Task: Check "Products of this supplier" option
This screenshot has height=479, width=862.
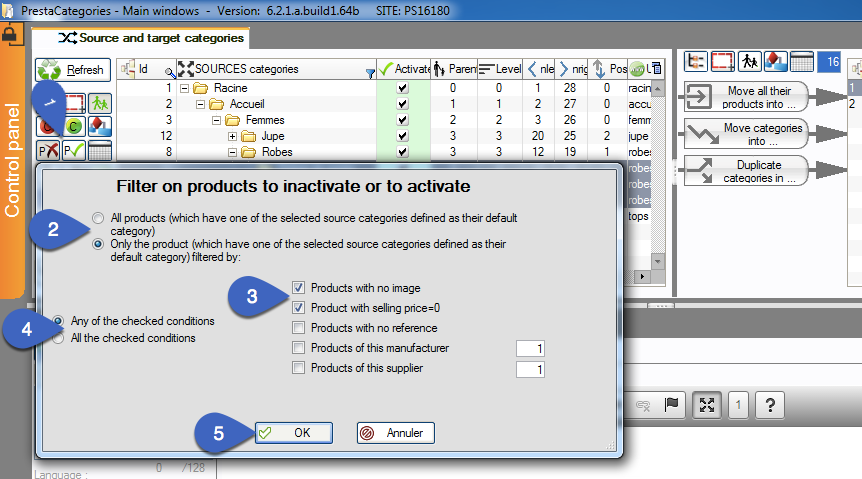Action: point(299,369)
